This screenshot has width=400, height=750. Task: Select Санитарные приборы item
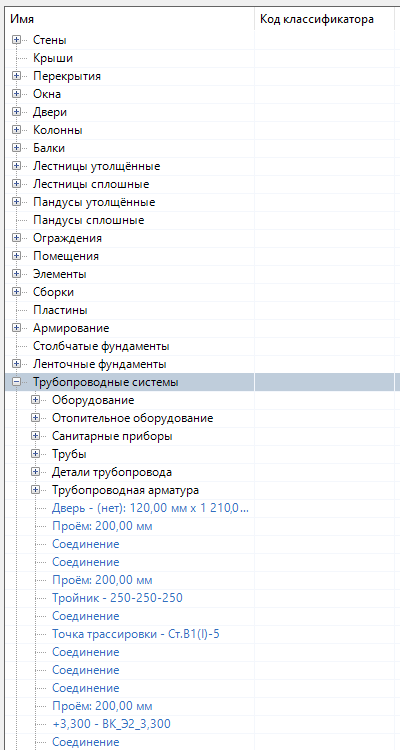(x=112, y=436)
